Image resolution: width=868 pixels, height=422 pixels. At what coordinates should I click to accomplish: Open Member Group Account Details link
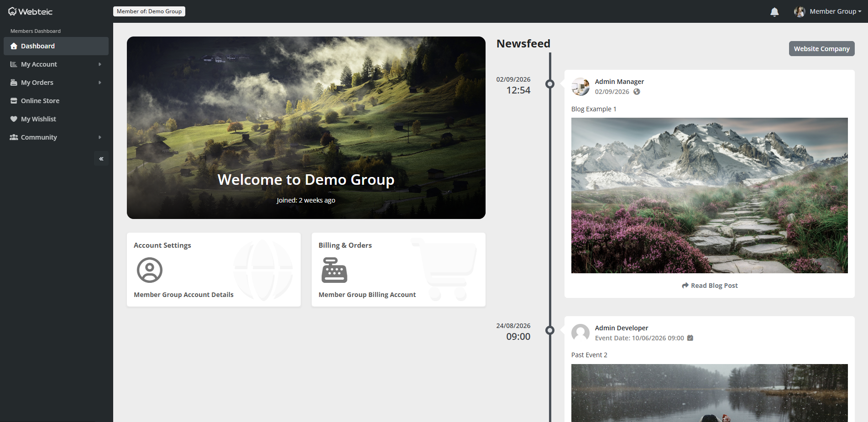(183, 295)
